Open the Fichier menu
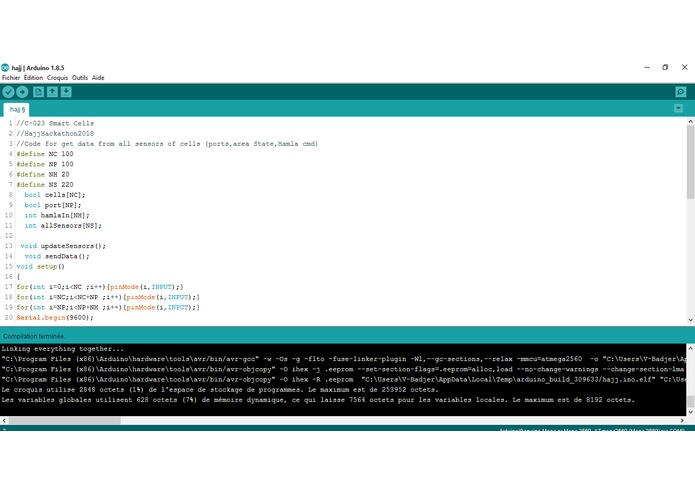Viewport: 695px width, 494px height. coord(11,78)
